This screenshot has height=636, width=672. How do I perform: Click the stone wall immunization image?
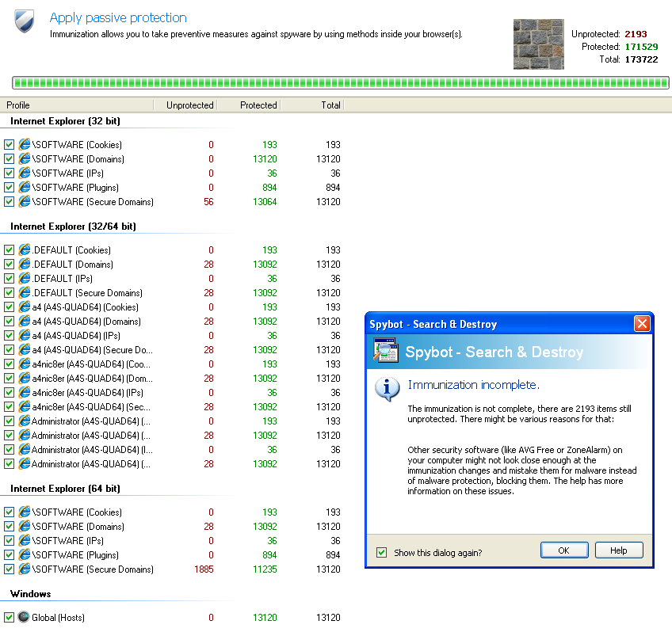click(538, 44)
